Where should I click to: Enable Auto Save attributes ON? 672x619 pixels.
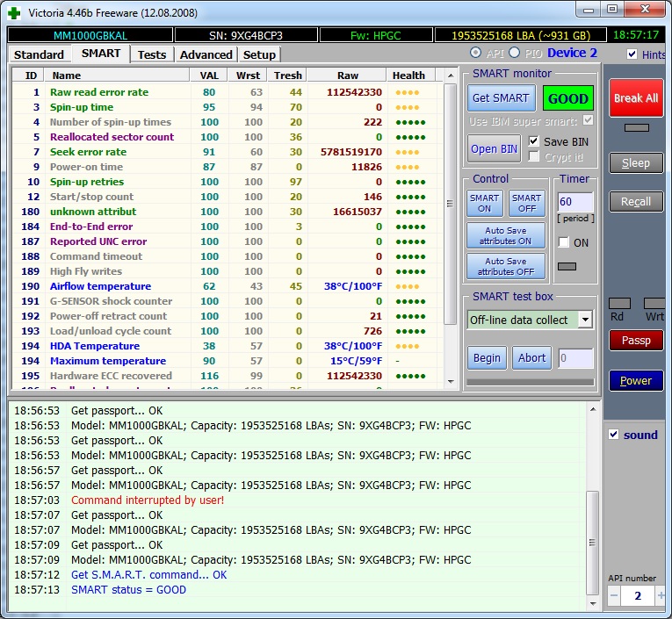pyautogui.click(x=506, y=235)
